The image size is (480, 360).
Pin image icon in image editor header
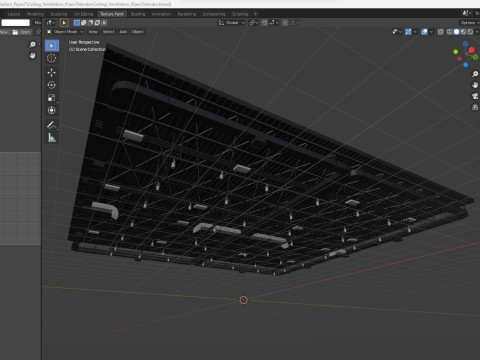point(38,32)
